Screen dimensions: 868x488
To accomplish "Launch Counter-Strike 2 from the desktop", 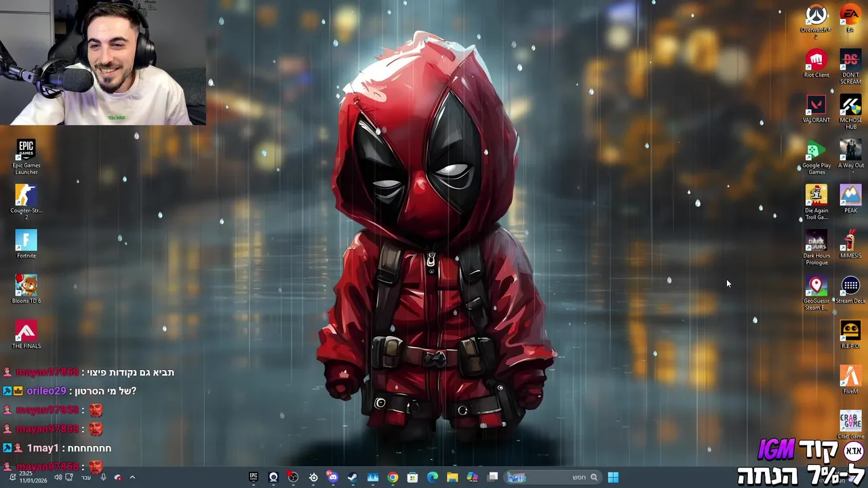I will coord(26,202).
